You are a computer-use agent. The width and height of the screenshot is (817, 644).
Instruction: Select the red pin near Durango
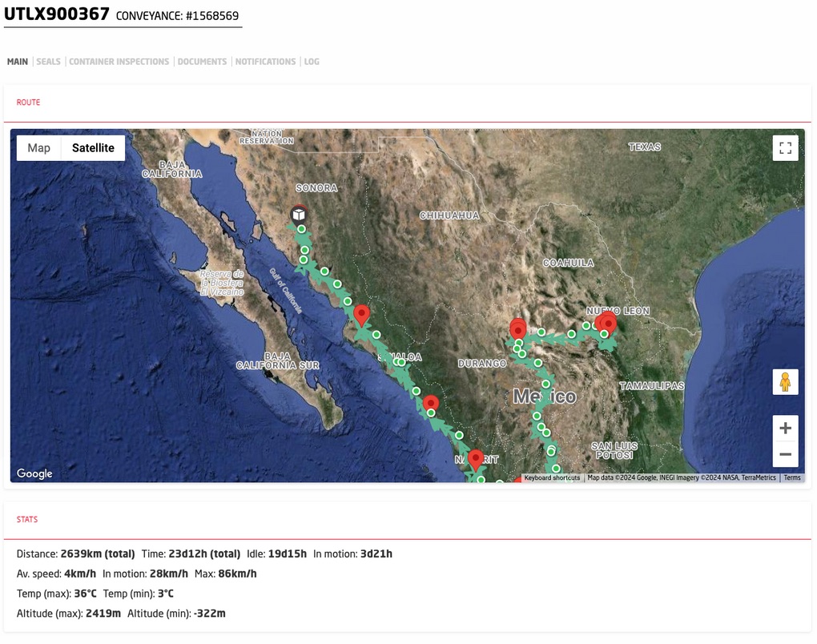(x=517, y=329)
